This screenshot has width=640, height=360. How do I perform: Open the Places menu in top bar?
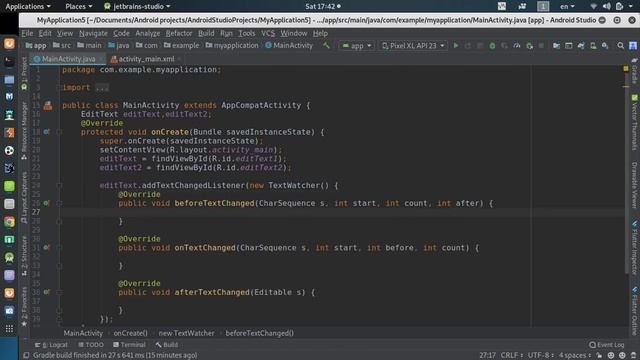tap(79, 6)
